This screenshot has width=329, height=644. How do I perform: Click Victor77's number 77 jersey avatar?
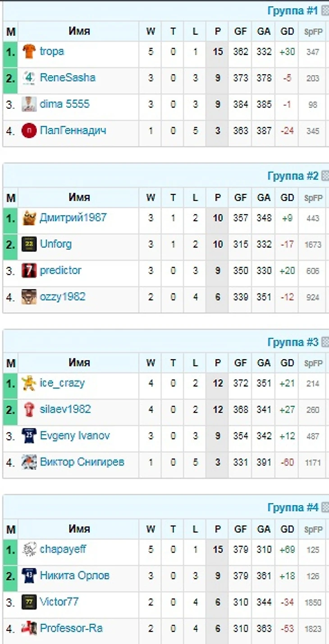coord(29,602)
